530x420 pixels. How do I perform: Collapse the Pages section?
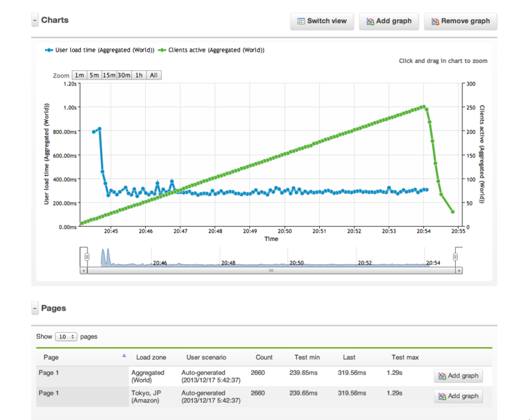click(x=35, y=308)
